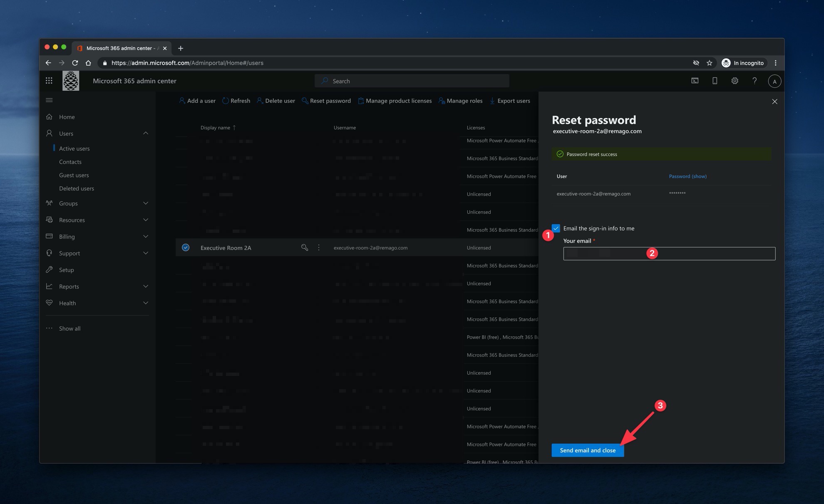
Task: Click Password (show) link
Action: [x=687, y=176]
